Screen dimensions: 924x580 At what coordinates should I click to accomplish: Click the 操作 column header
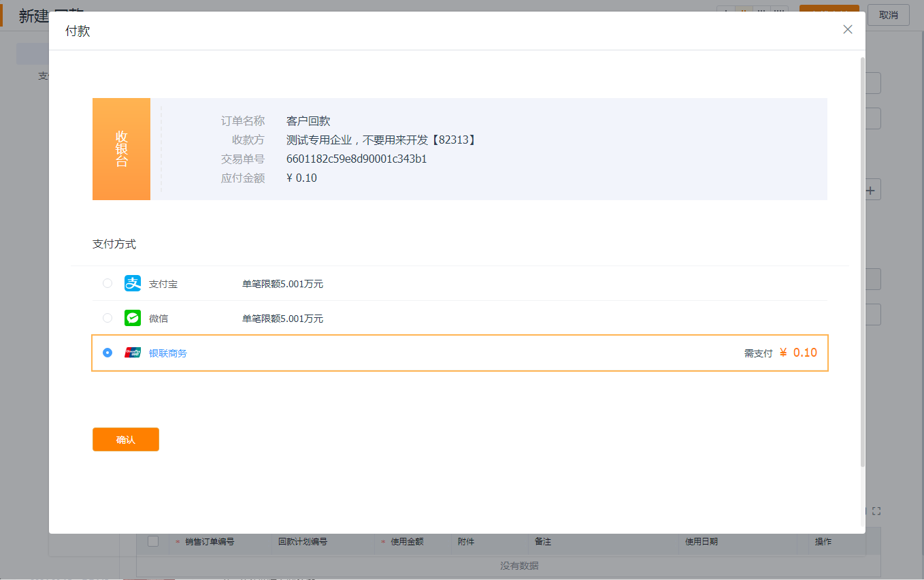point(823,542)
